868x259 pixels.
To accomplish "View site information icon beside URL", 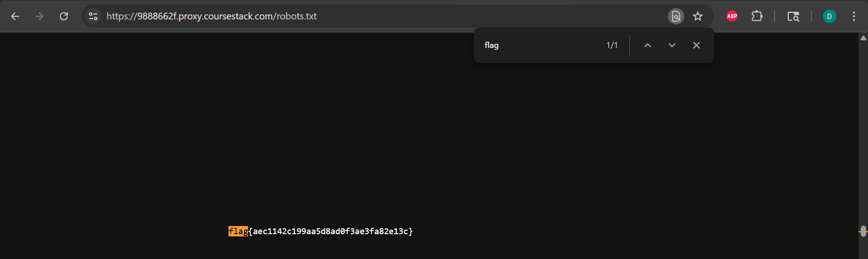I will [93, 16].
